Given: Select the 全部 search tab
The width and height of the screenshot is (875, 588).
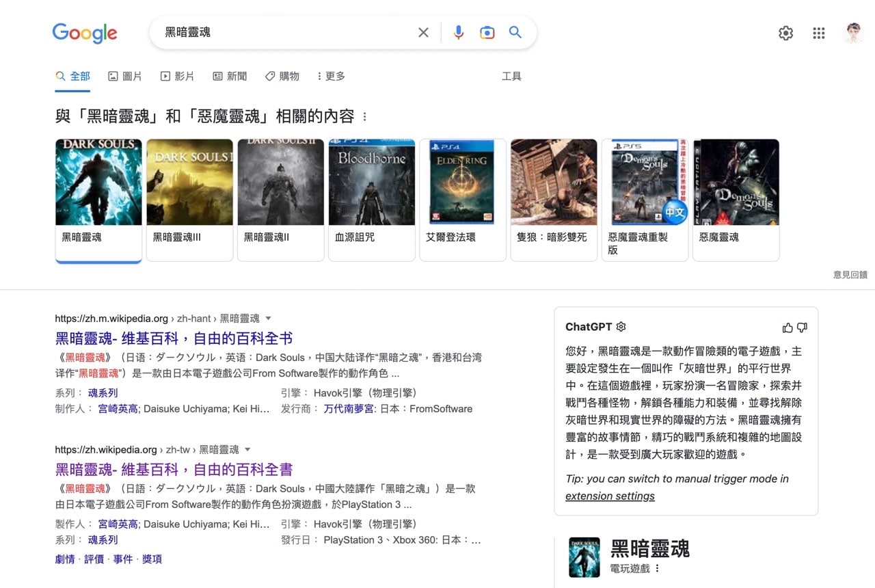Looking at the screenshot, I should (73, 76).
